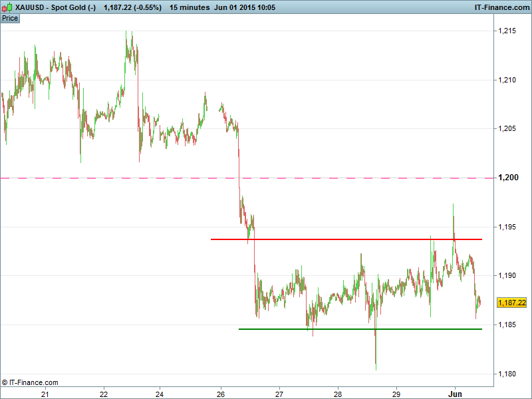Image resolution: width=532 pixels, height=399 pixels.
Task: Click the IT-Finance.com link in header
Action: click(x=500, y=7)
